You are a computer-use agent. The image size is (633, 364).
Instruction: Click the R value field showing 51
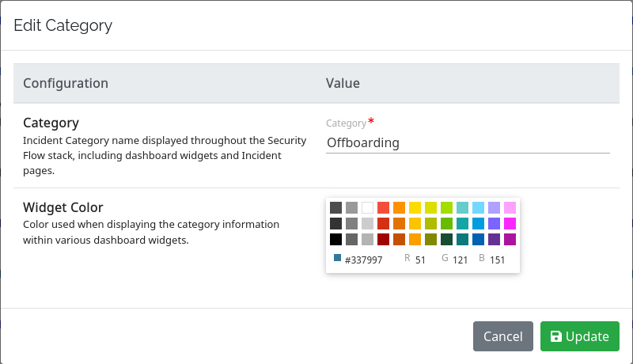click(x=420, y=260)
